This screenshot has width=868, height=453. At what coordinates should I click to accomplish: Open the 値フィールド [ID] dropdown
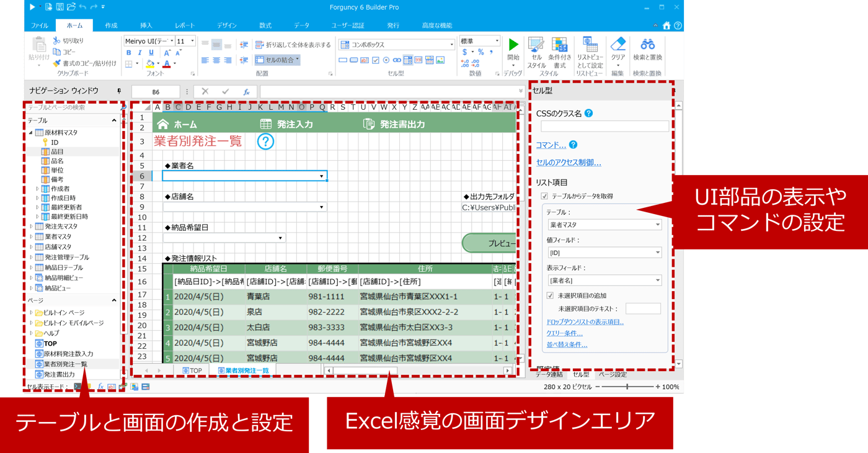[x=658, y=253]
